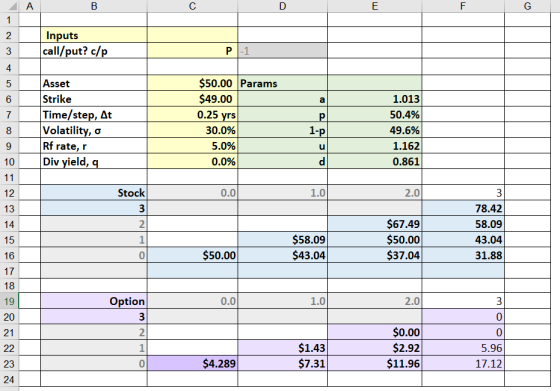Select stock tree cell $67.49
Viewport: 560px width, 391px height.
tap(374, 224)
